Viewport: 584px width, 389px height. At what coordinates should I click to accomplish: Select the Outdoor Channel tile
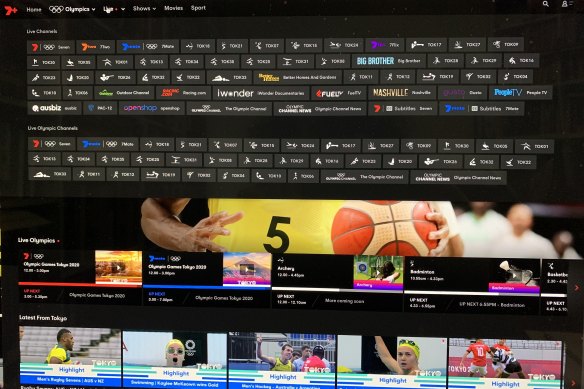click(x=124, y=93)
